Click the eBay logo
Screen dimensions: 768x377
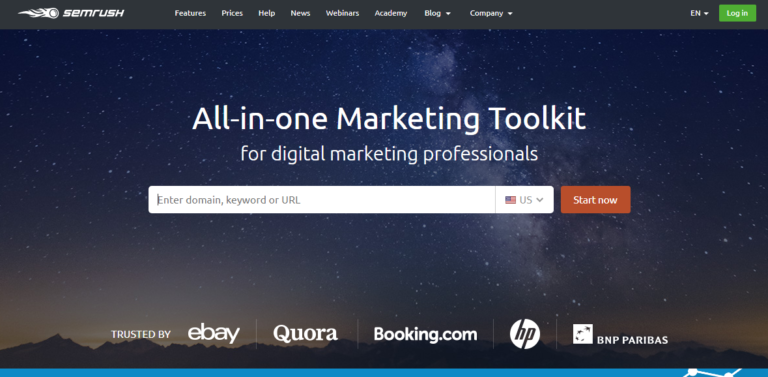[214, 333]
